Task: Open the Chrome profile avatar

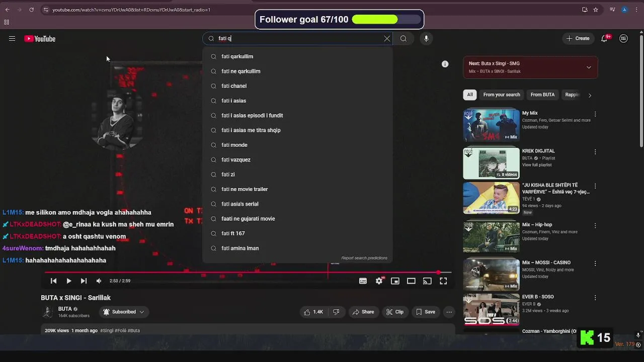Action: click(624, 10)
